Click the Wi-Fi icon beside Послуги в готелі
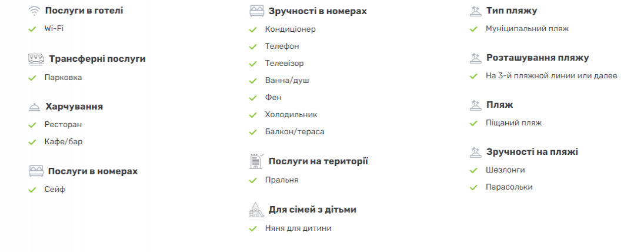644x252 pixels. 34,11
